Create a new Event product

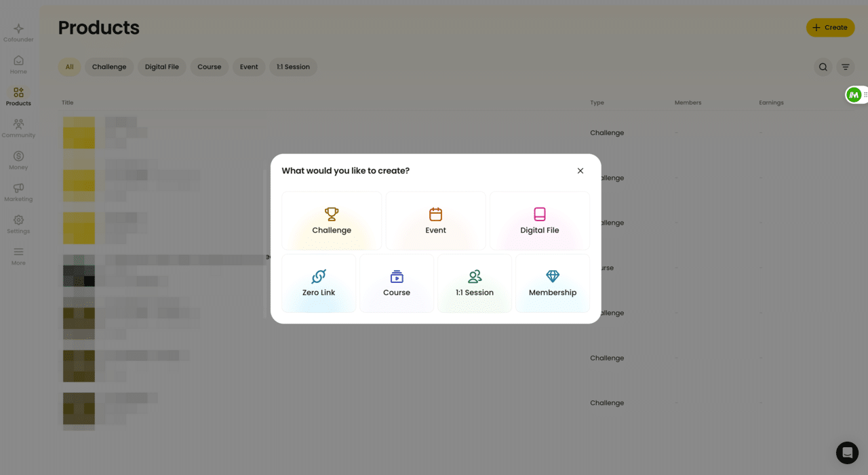(435, 221)
